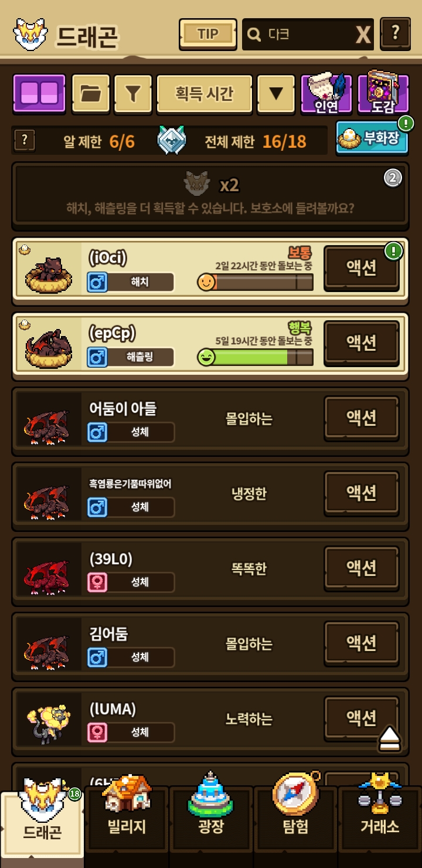Click 액션 for the iOci 해치
The width and height of the screenshot is (422, 868).
tap(362, 267)
